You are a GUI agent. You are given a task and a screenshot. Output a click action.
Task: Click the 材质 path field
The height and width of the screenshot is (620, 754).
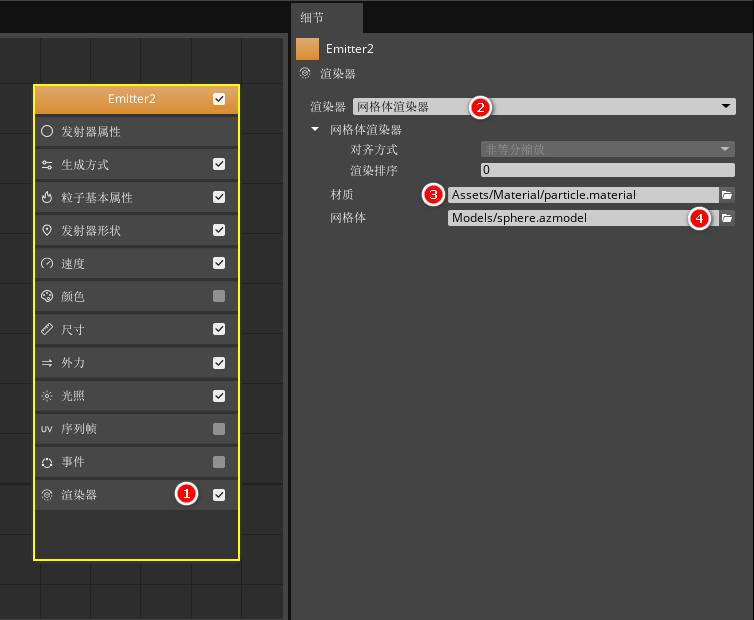point(583,195)
